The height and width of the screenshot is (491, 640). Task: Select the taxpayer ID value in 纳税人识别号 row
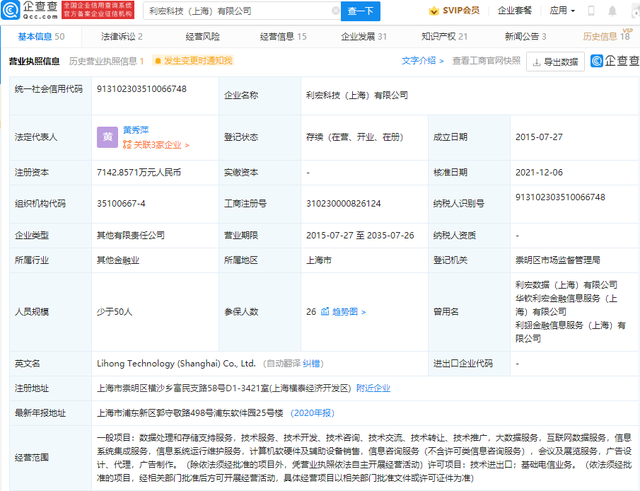[x=560, y=197]
